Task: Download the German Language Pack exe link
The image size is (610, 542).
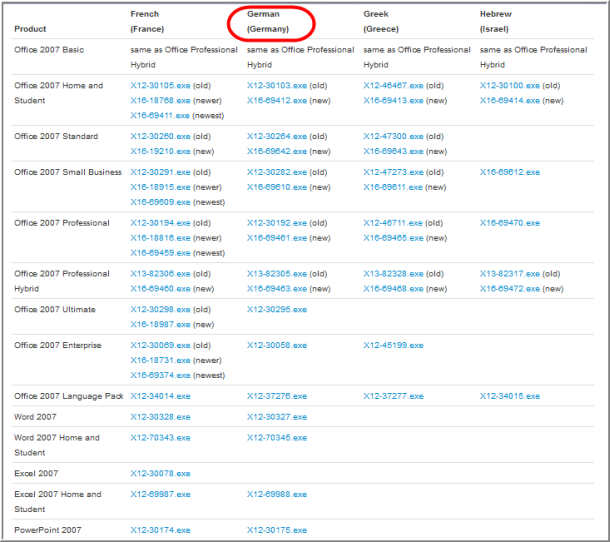Action: (277, 396)
